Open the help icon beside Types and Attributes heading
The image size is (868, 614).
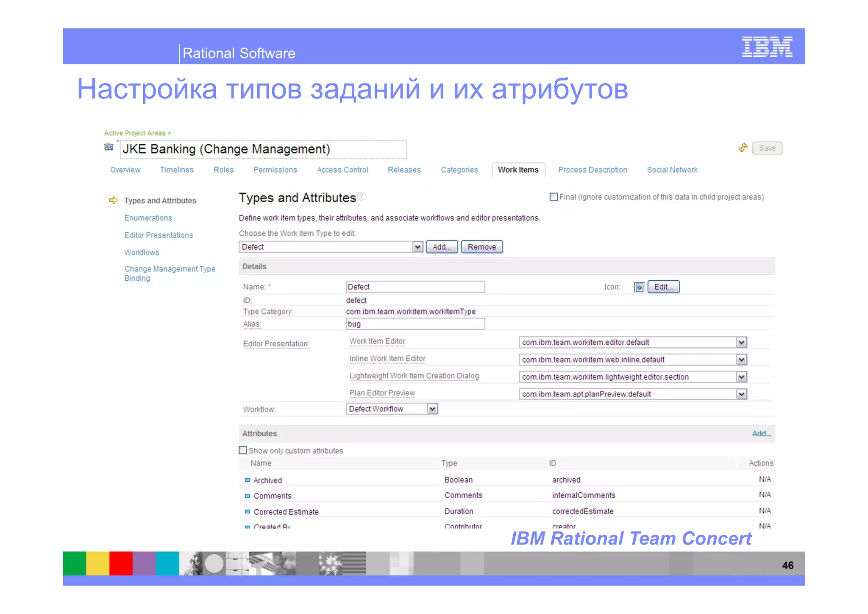[361, 196]
